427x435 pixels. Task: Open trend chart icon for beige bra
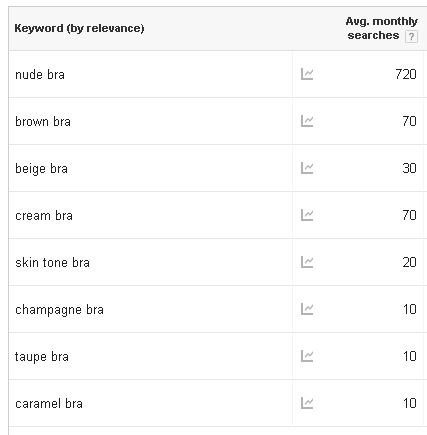[307, 168]
